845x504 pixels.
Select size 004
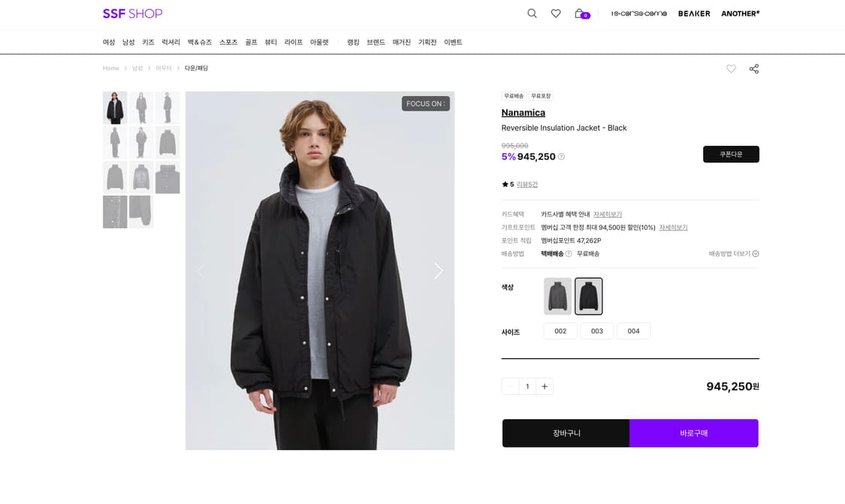[633, 331]
